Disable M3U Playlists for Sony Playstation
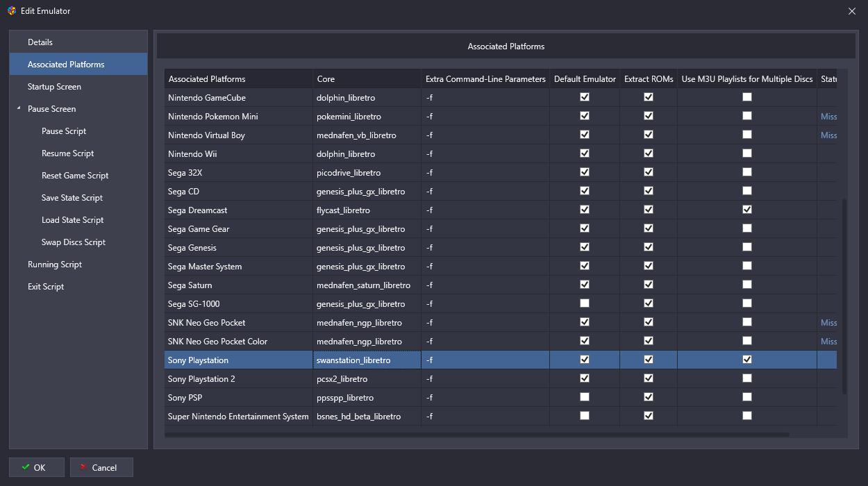 [747, 360]
